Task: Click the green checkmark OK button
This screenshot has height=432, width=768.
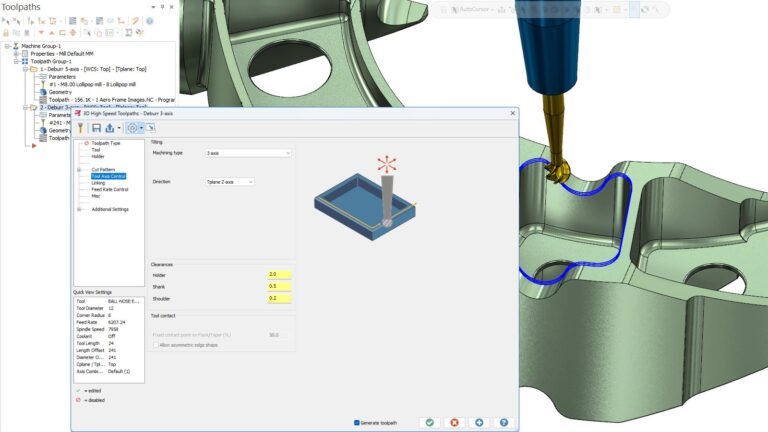Action: tap(429, 422)
